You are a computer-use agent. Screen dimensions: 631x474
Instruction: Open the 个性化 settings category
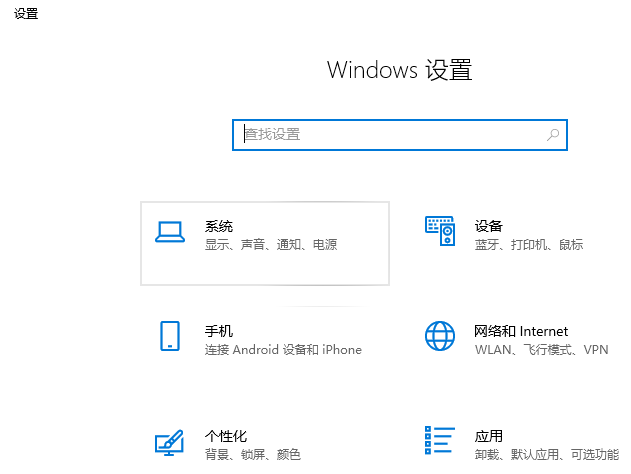226,436
